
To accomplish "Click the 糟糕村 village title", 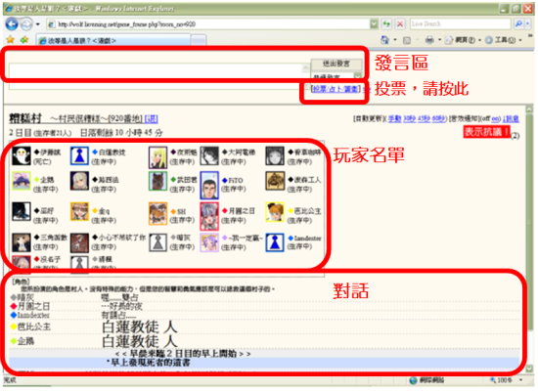I will coord(25,118).
